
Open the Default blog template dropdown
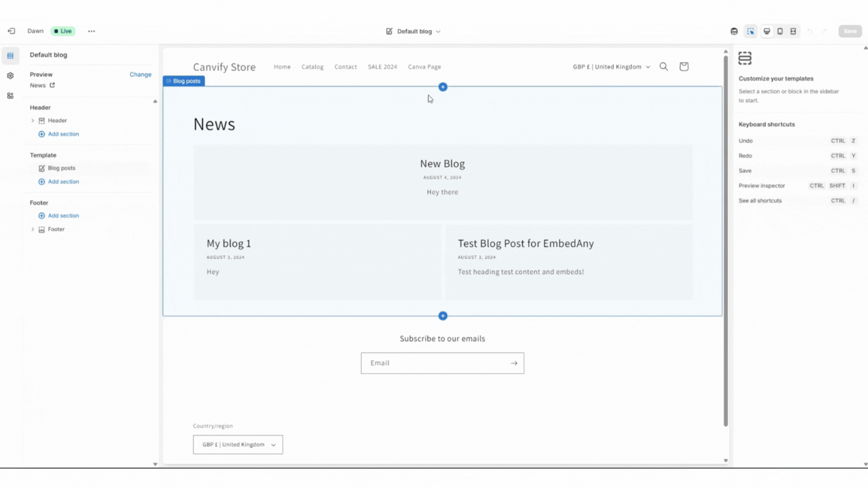(414, 31)
